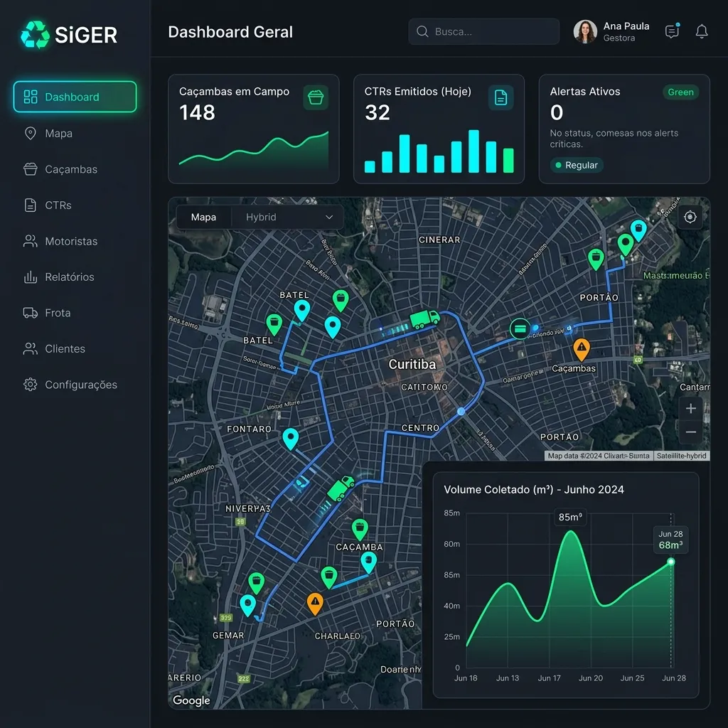Viewport: 728px width, 728px height.
Task: Click the CENTRO map label
Action: (420, 427)
